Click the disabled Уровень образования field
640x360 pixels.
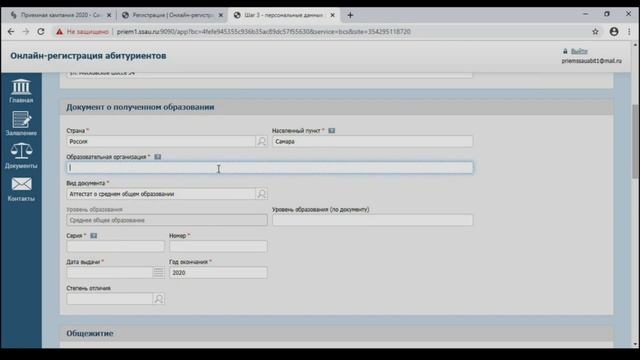pyautogui.click(x=167, y=220)
